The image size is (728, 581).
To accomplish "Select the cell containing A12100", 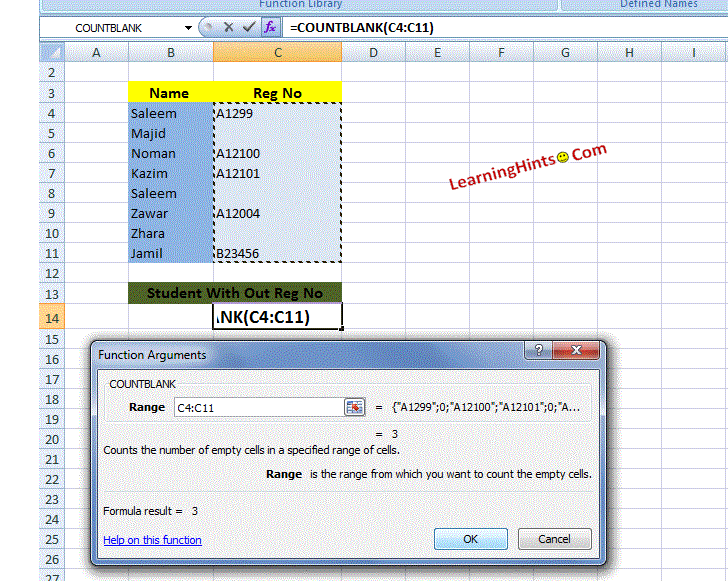I will point(278,153).
